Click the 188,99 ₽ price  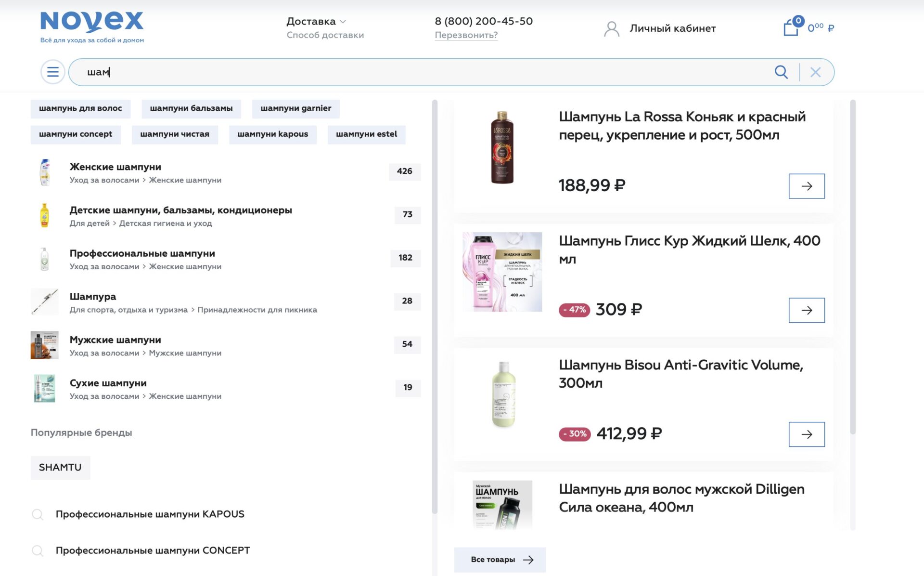(x=592, y=186)
